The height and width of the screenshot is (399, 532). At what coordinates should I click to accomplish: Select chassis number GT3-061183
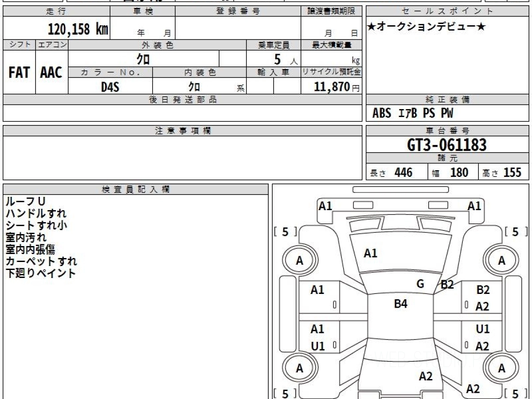pos(447,145)
